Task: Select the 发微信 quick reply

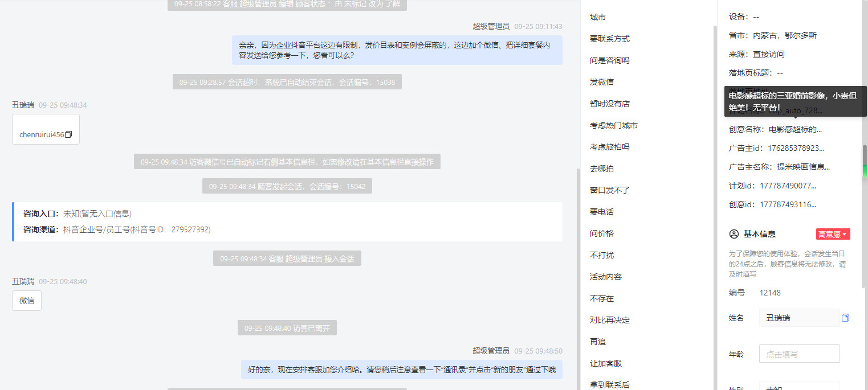Action: [602, 82]
